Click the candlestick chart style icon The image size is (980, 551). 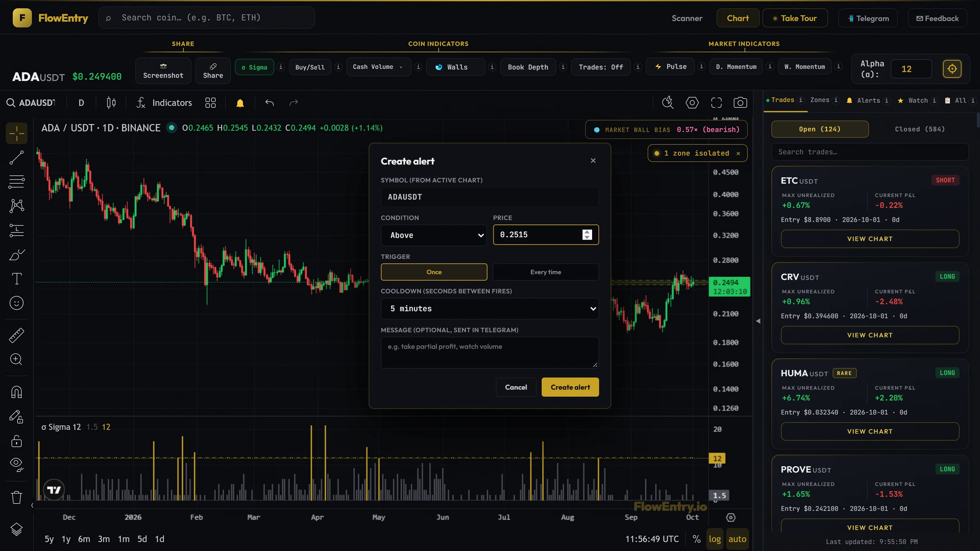[x=111, y=103]
